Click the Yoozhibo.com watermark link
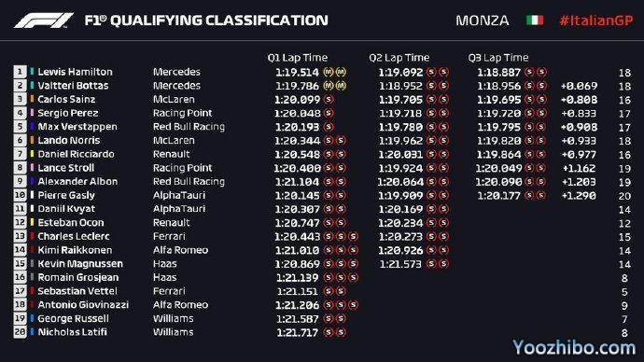The height and width of the screenshot is (362, 644). pyautogui.click(x=574, y=348)
